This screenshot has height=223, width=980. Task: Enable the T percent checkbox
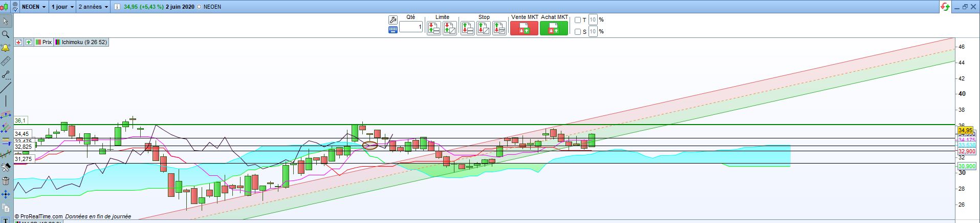click(x=578, y=20)
